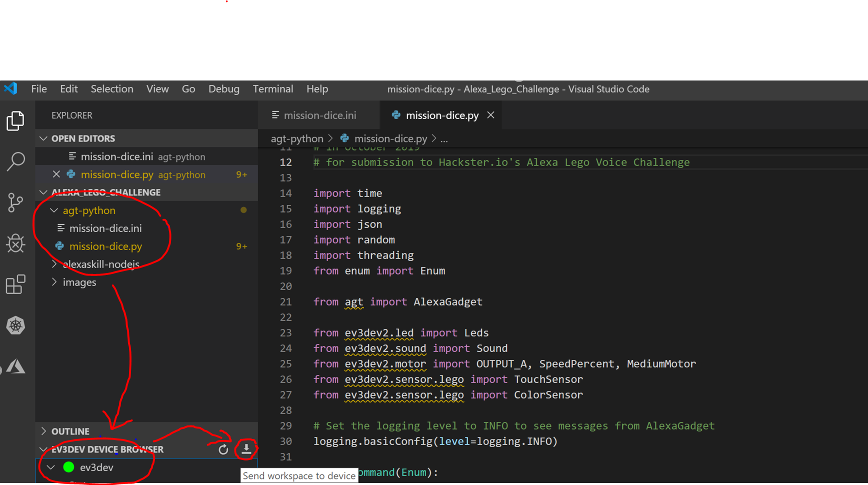Click the VS Code logo icon
This screenshot has height=485, width=868.
click(x=10, y=89)
